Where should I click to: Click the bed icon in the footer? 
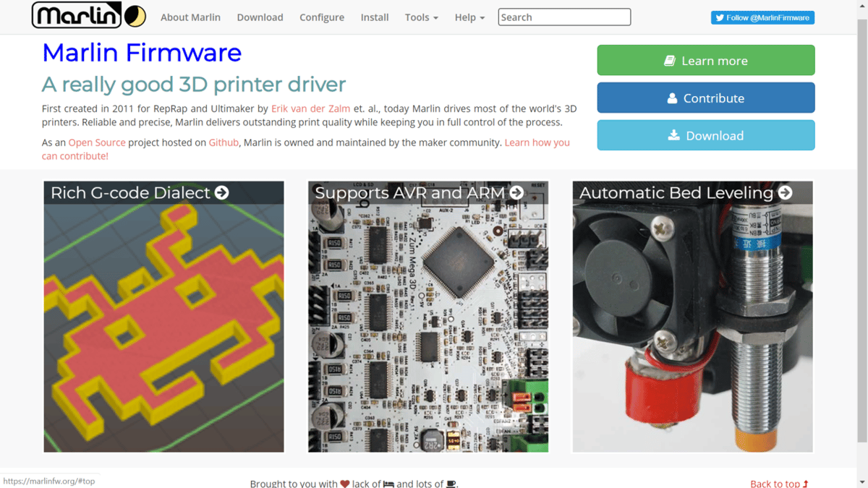(388, 484)
